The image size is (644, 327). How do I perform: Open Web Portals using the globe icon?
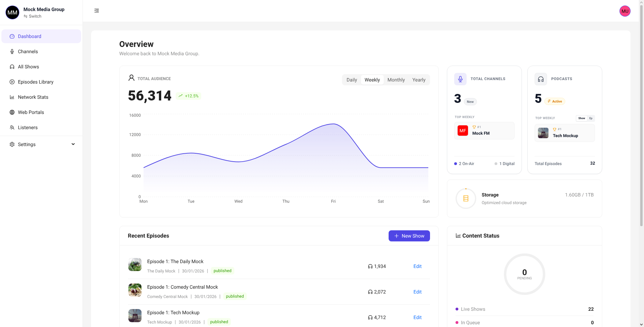pos(12,112)
